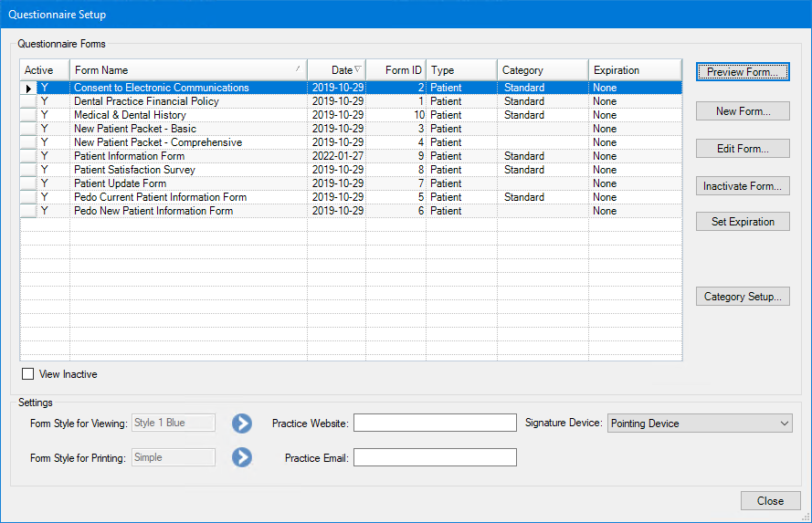This screenshot has width=812, height=523.
Task: Close the Questionnaire Setup dialog with Close button
Action: tap(770, 501)
